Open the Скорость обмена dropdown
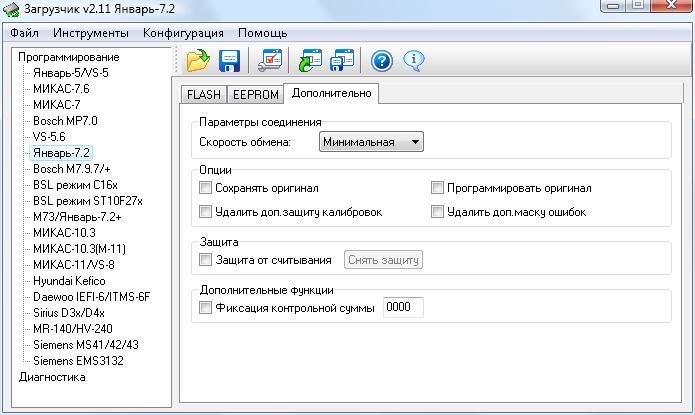Viewport: 695px width, 415px height. click(371, 142)
